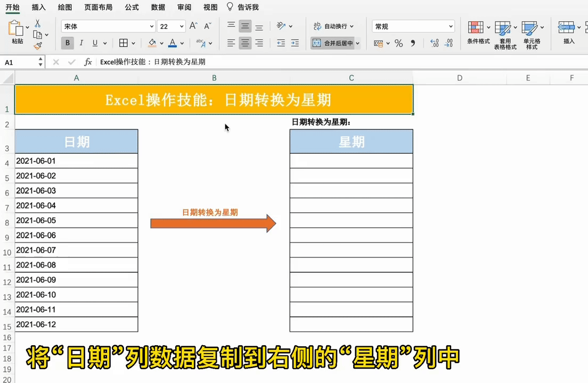Align text right
The height and width of the screenshot is (383, 588).
pyautogui.click(x=259, y=43)
